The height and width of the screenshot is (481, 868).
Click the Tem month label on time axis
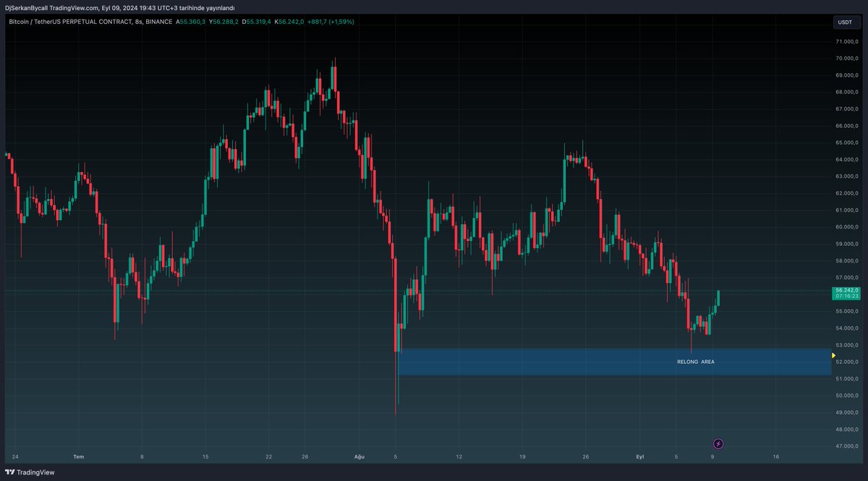click(79, 457)
